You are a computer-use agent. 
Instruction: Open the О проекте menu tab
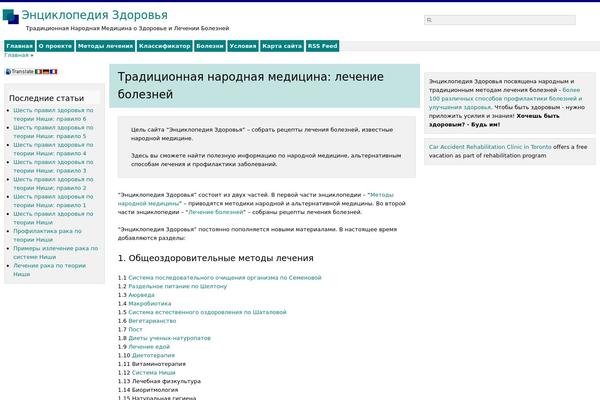pos(55,46)
